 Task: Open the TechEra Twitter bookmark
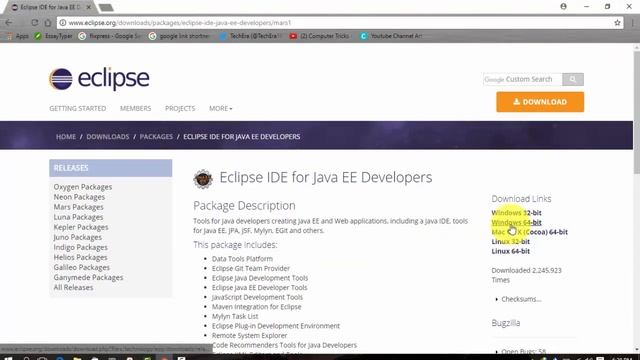(x=250, y=36)
